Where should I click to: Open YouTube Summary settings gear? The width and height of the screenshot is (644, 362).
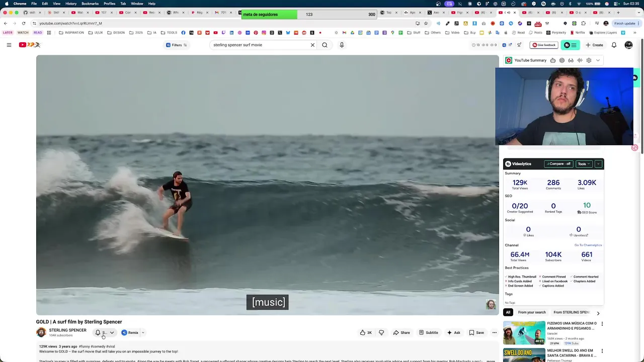589,60
